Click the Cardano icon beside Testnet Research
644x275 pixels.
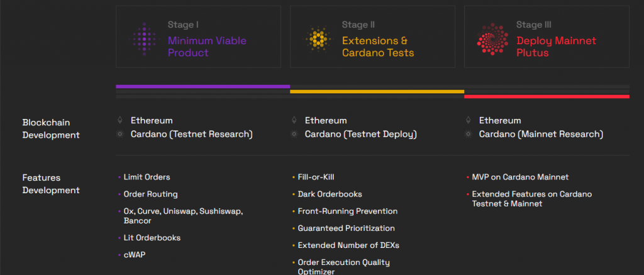click(x=120, y=134)
